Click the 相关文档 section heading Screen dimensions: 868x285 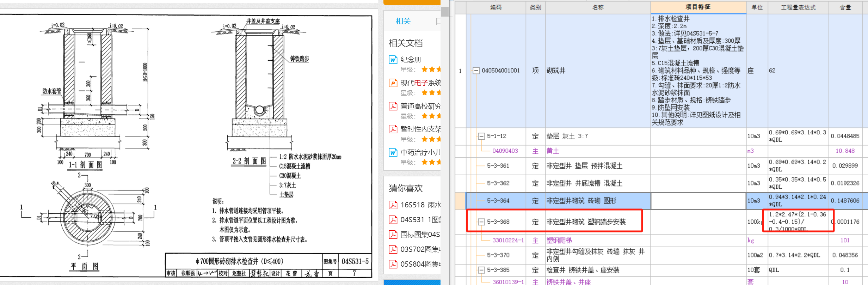[406, 43]
